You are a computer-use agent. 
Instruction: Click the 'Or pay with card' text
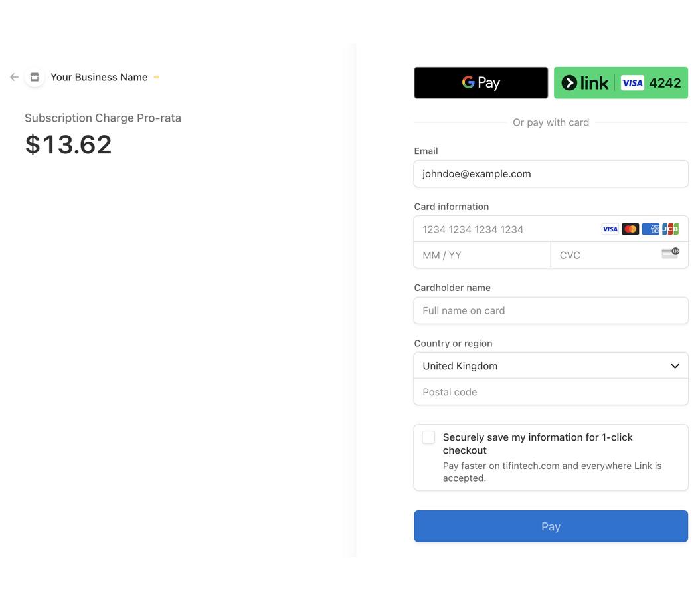tap(551, 122)
